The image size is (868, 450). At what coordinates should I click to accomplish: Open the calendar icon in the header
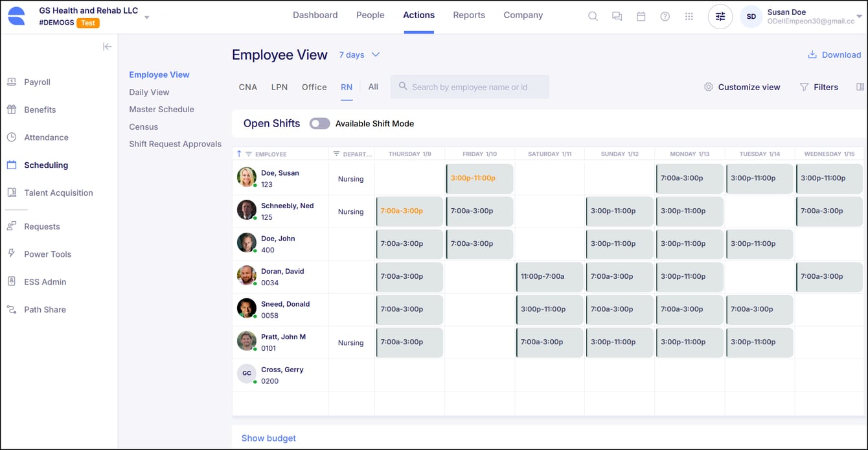pos(641,16)
